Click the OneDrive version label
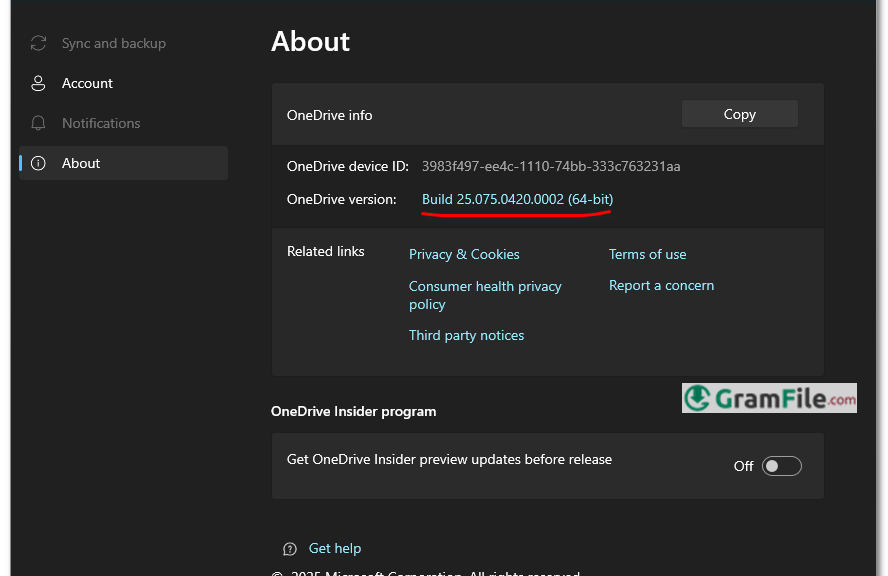 coord(341,199)
